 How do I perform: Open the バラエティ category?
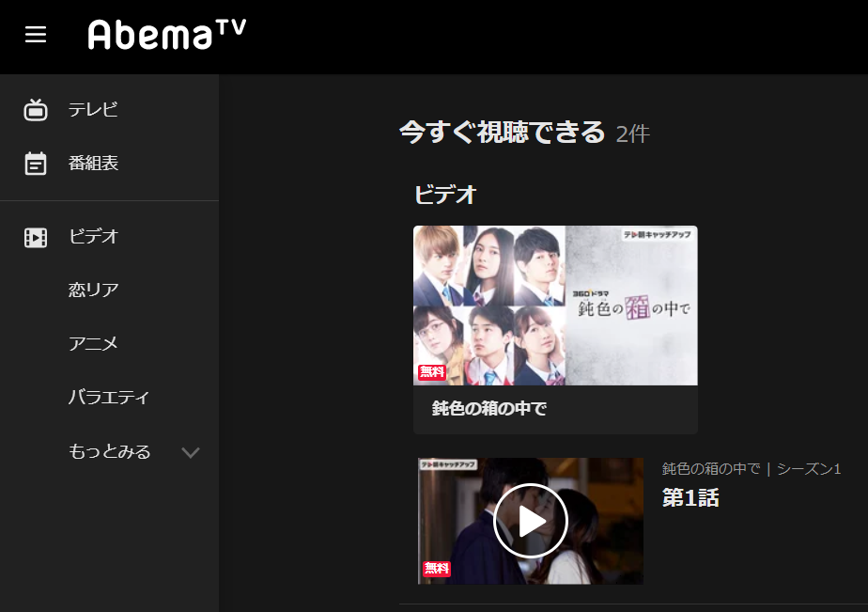pyautogui.click(x=109, y=397)
